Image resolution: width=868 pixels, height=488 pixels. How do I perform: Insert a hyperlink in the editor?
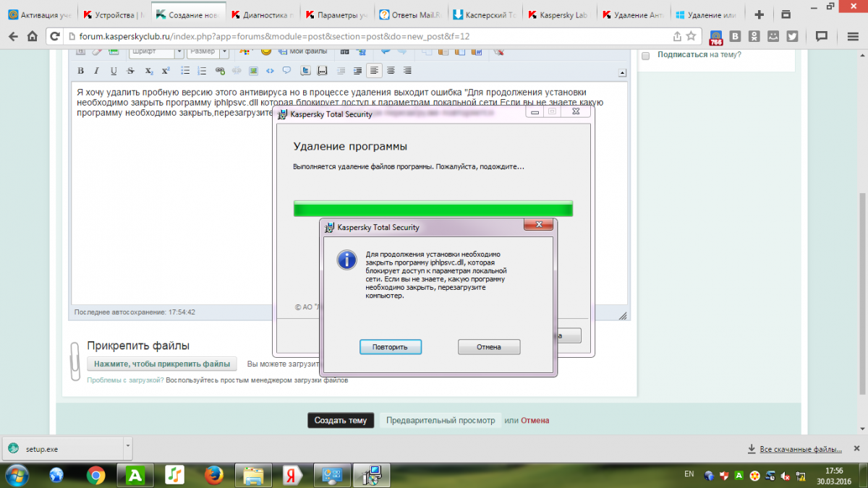click(220, 71)
